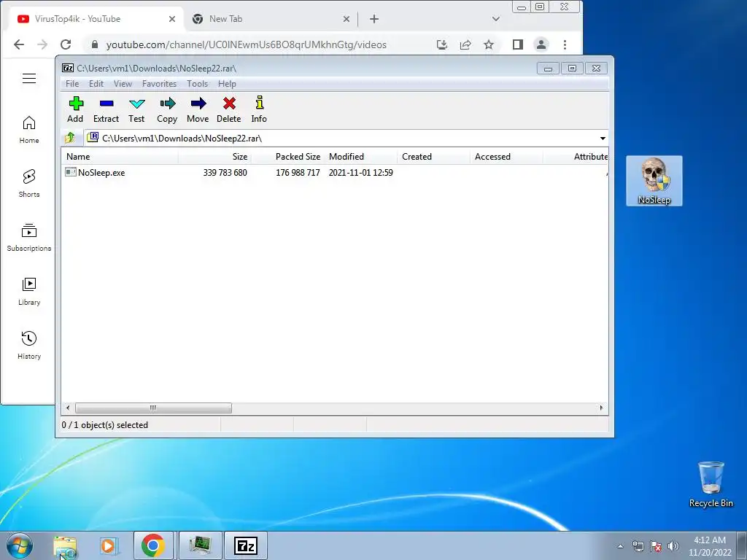Switch to Chrome via taskbar icon
Image resolution: width=747 pixels, height=560 pixels.
[153, 545]
